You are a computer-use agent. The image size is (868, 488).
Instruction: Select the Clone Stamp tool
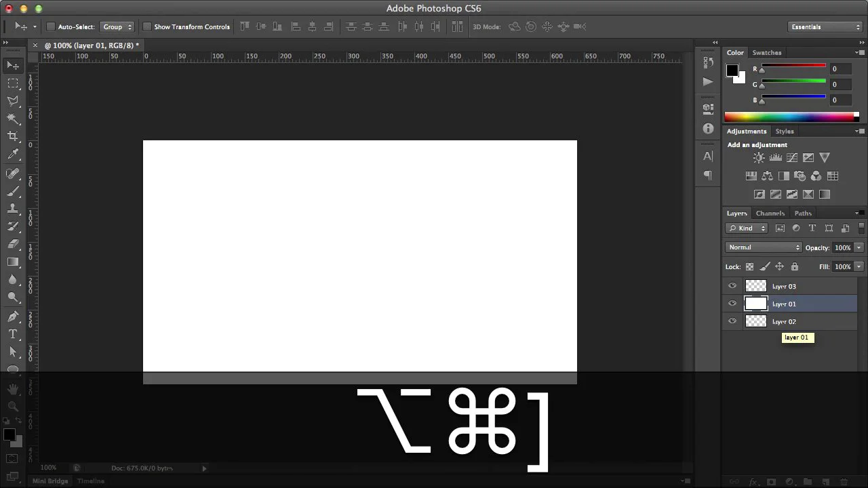(x=13, y=209)
